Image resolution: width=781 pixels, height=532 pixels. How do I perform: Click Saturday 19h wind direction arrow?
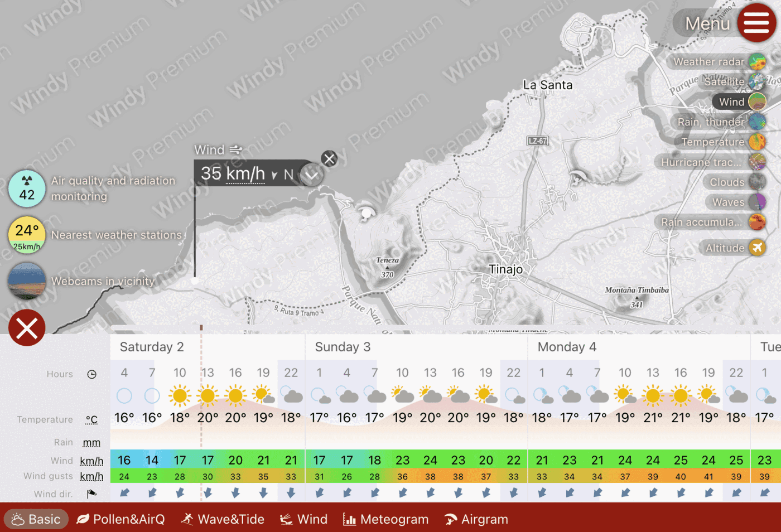263,493
